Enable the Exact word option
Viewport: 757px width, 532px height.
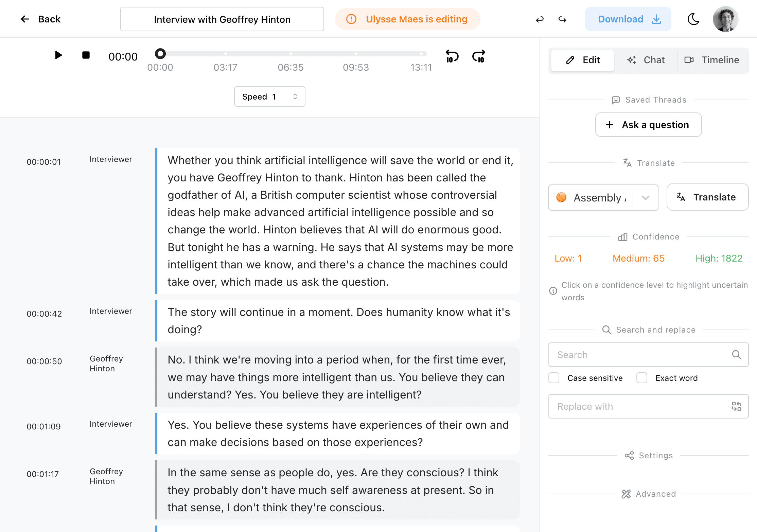pos(641,377)
